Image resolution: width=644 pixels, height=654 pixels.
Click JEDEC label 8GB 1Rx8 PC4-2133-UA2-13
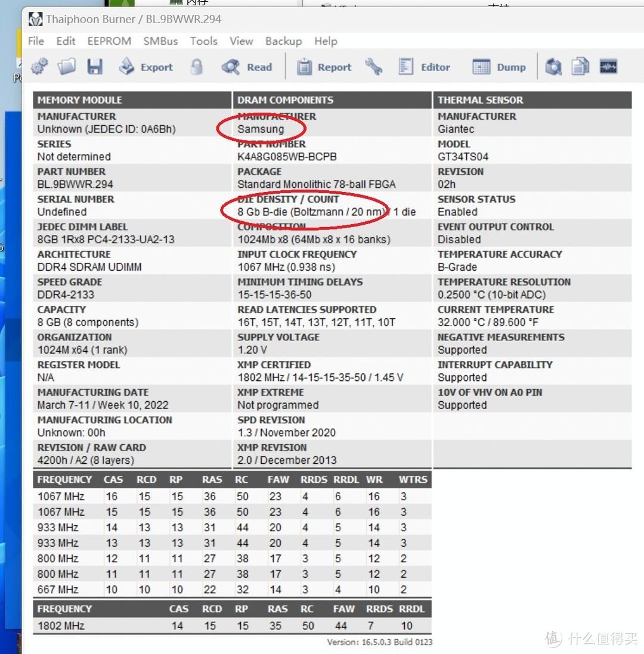(106, 240)
